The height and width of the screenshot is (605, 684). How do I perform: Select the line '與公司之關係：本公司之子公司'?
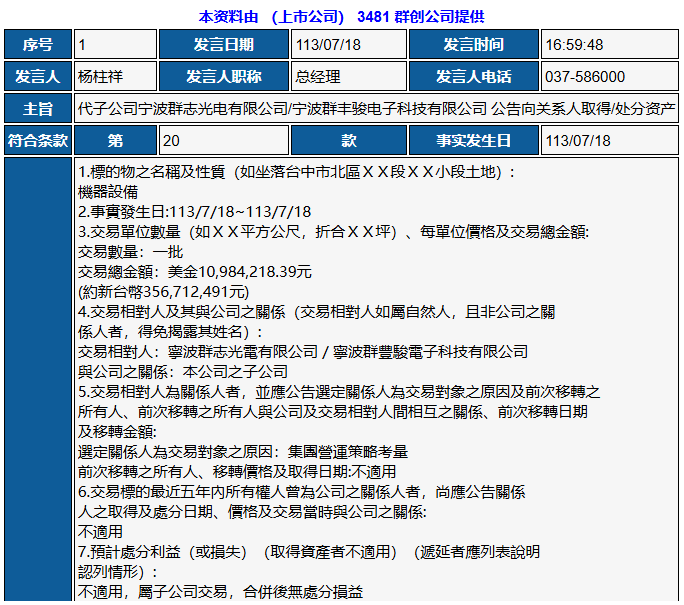(183, 372)
